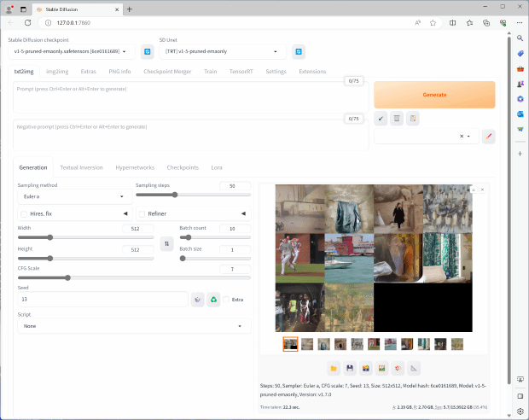Open the browser split screen icon
Viewport: 529px width, 420px height.
click(x=452, y=22)
